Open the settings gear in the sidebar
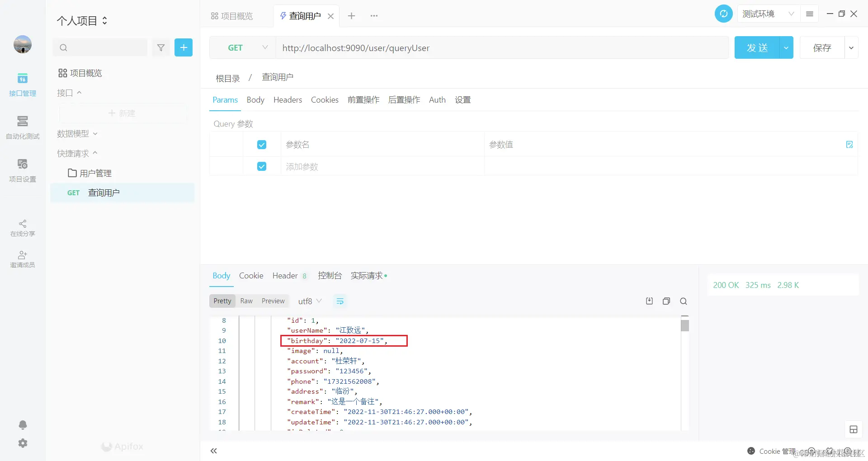This screenshot has width=868, height=461. pyautogui.click(x=23, y=443)
